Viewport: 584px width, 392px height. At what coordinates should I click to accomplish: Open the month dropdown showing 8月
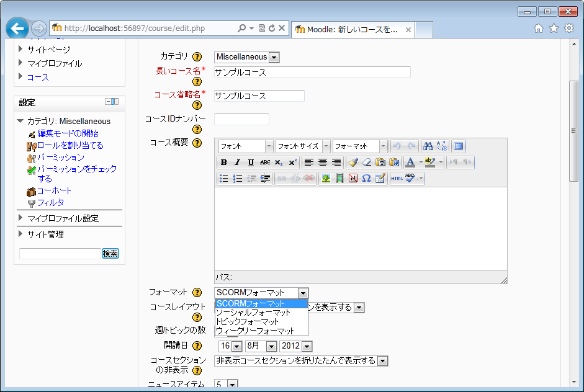pyautogui.click(x=261, y=346)
